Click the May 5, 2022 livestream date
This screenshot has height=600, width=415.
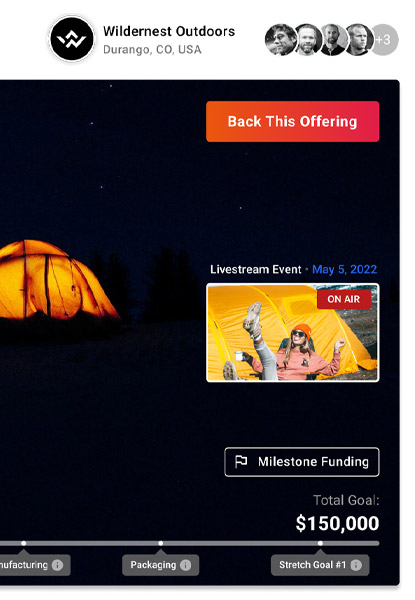[345, 269]
